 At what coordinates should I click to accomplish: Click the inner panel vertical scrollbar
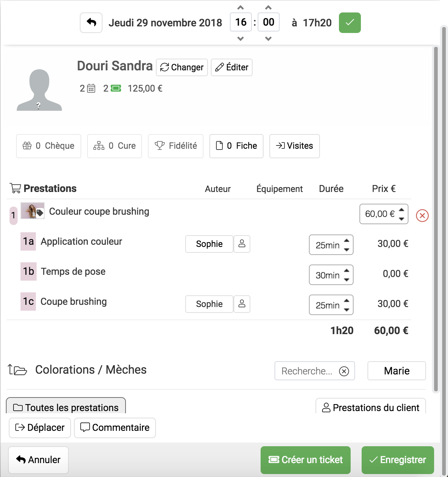(x=436, y=219)
